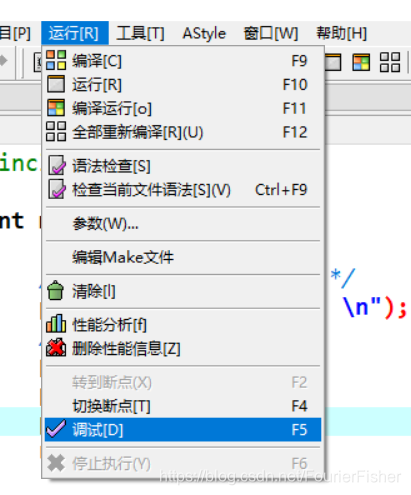Open the 目[P] project menu
The image size is (411, 495).
tap(15, 33)
